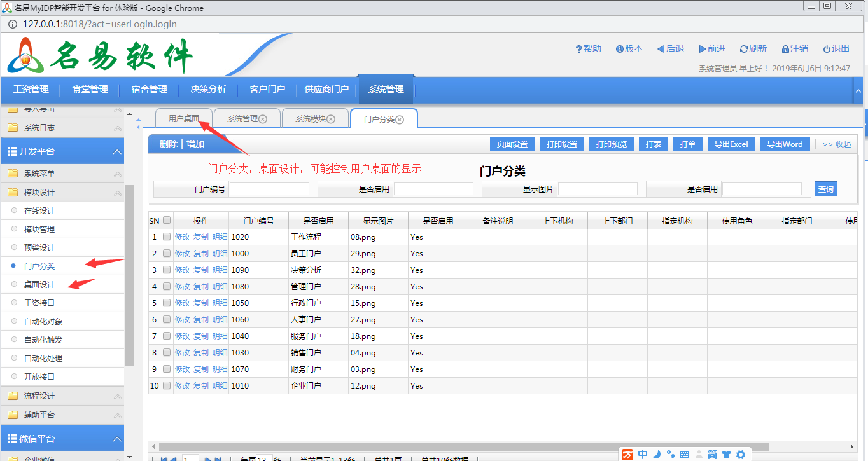Click the 帮助 help icon
The height and width of the screenshot is (461, 868).
coord(578,49)
